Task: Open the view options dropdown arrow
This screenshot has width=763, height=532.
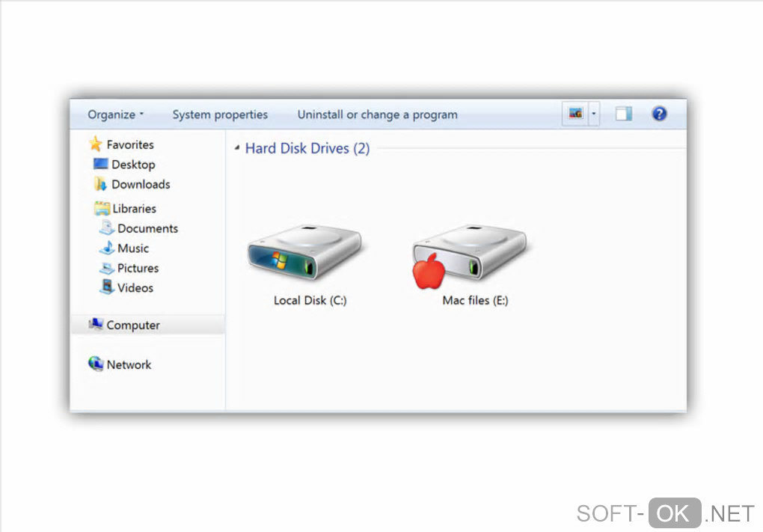Action: (x=594, y=114)
